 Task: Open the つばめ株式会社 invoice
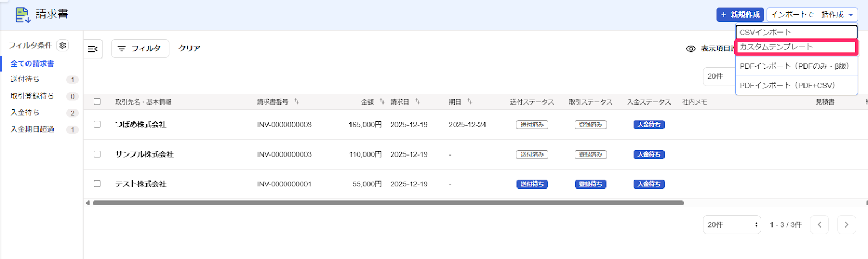[141, 125]
